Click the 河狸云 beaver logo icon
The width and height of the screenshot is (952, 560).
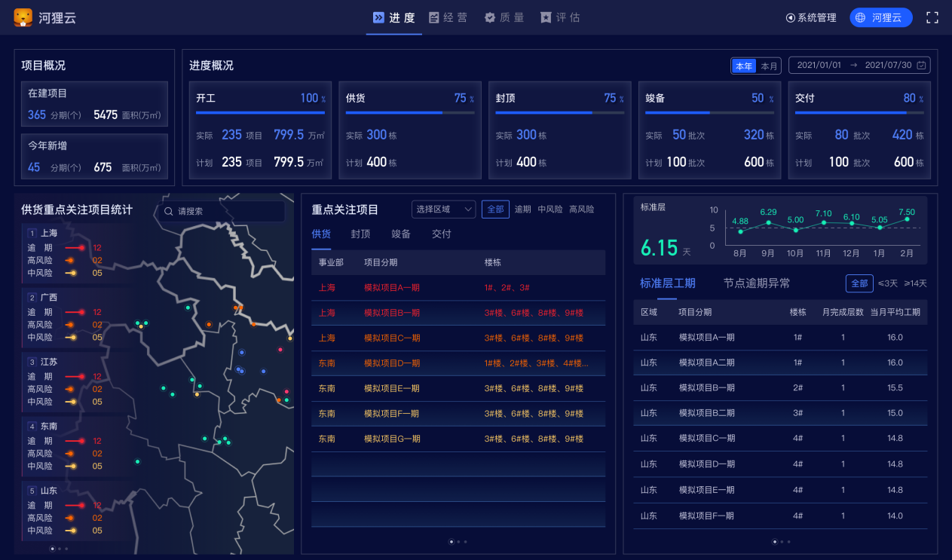click(x=23, y=17)
